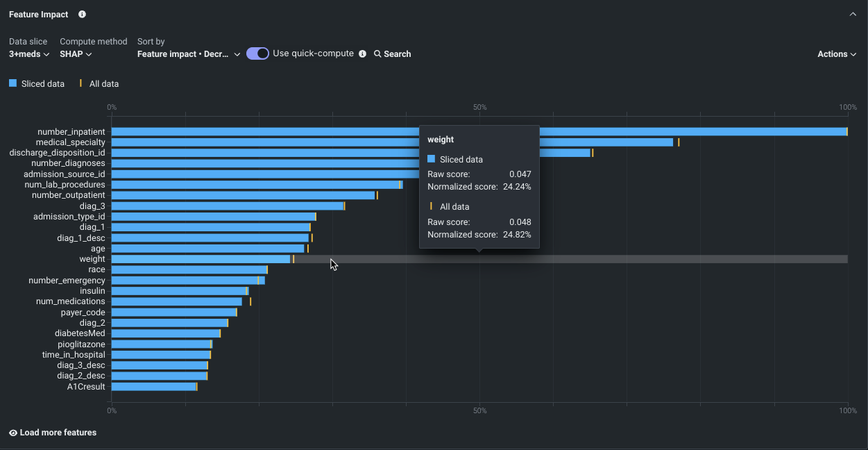Viewport: 868px width, 450px height.
Task: Click the eye icon beside Load more features
Action: 13,433
